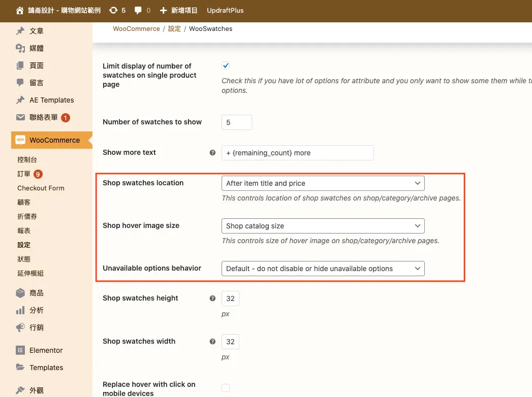The height and width of the screenshot is (397, 532).
Task: Click the help icon for Shop swatches height
Action: tap(212, 299)
